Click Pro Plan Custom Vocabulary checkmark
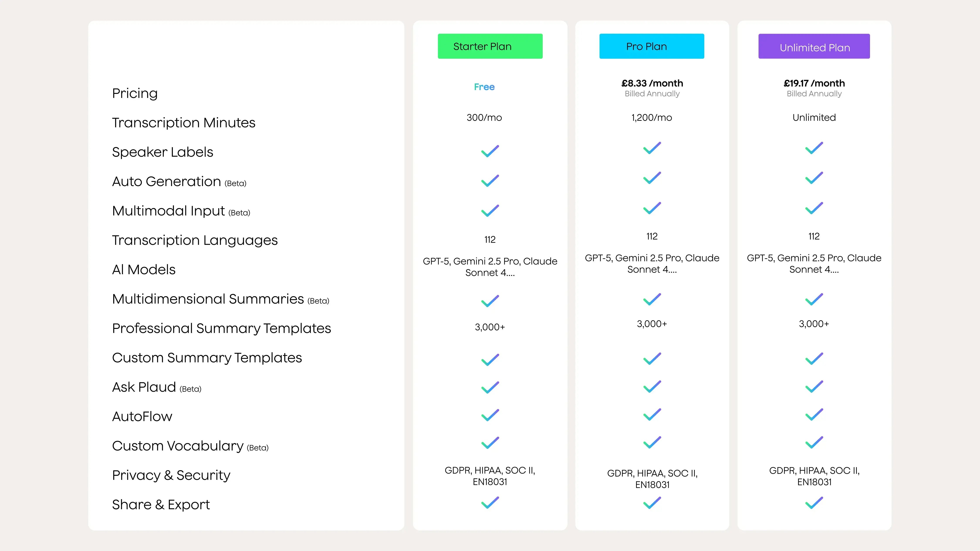Viewport: 980px width, 551px height. [652, 442]
